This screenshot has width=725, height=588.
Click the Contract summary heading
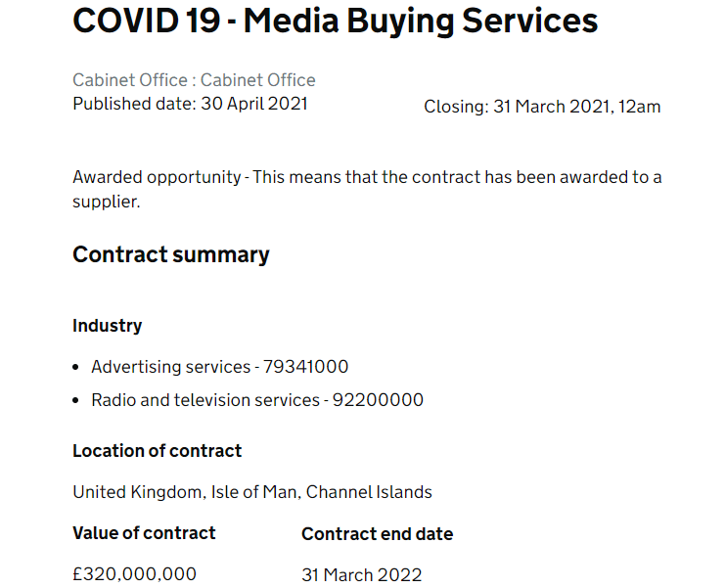(171, 254)
